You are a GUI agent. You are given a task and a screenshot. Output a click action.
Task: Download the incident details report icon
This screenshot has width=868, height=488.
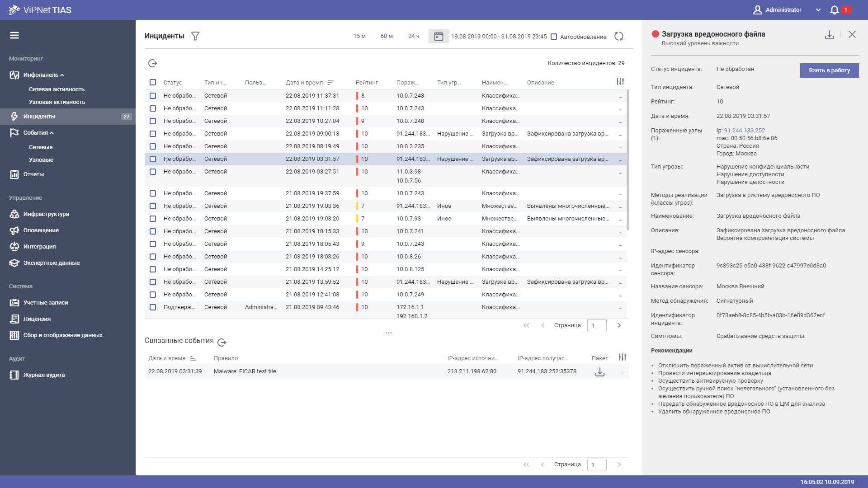[829, 35]
